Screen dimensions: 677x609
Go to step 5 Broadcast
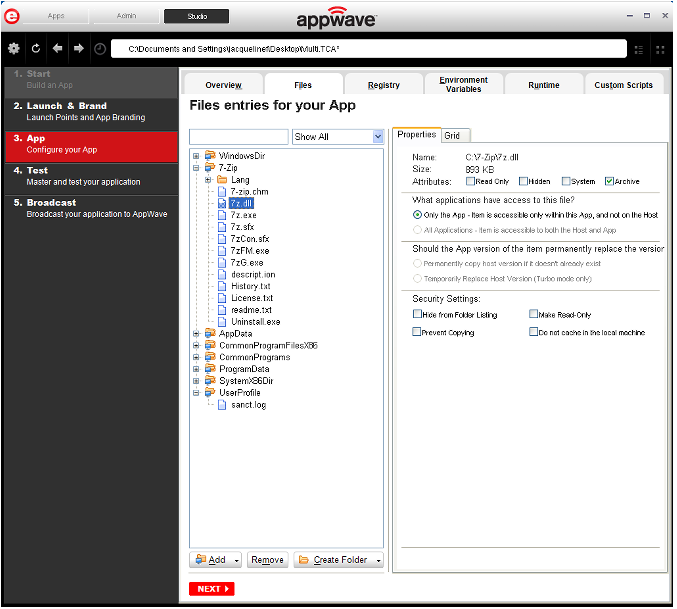[92, 208]
